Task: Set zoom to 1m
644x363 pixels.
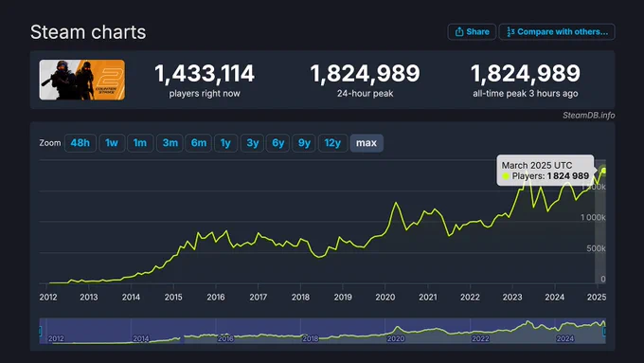Action: [x=140, y=143]
